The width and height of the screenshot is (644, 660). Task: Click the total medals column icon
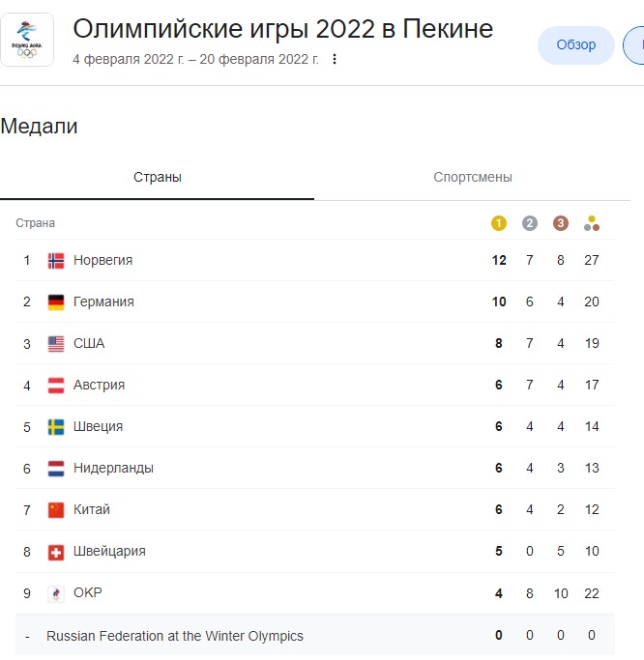click(592, 224)
